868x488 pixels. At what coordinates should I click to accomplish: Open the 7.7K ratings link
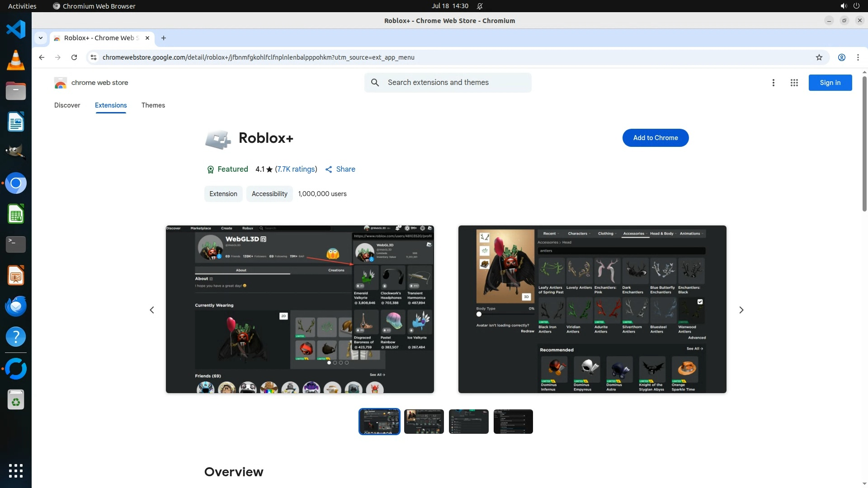click(x=296, y=169)
